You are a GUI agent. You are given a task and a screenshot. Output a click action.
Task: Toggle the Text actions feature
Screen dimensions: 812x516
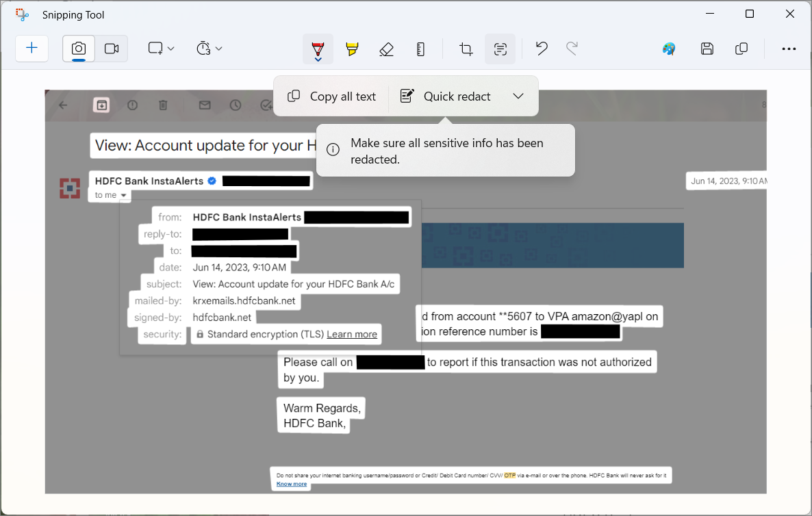500,49
